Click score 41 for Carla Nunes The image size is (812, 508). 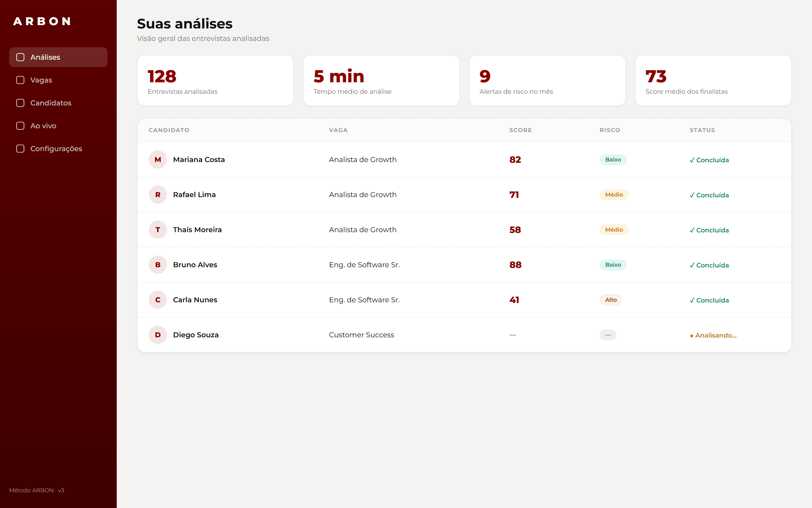tap(514, 300)
